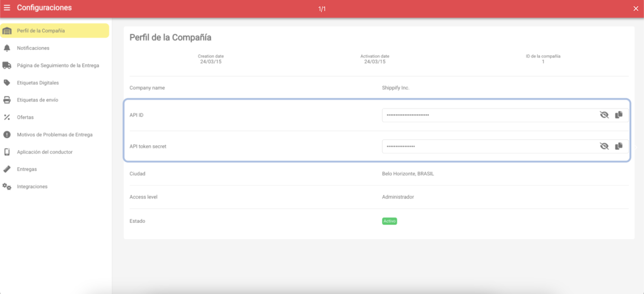Click the delivery truck sidebar icon
Viewport: 644px width, 294px height.
7,65
